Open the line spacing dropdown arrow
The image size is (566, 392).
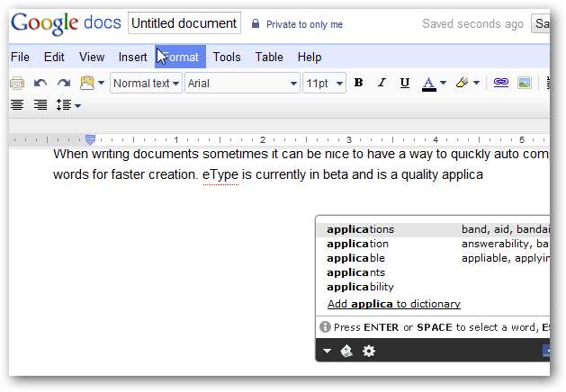tap(77, 106)
